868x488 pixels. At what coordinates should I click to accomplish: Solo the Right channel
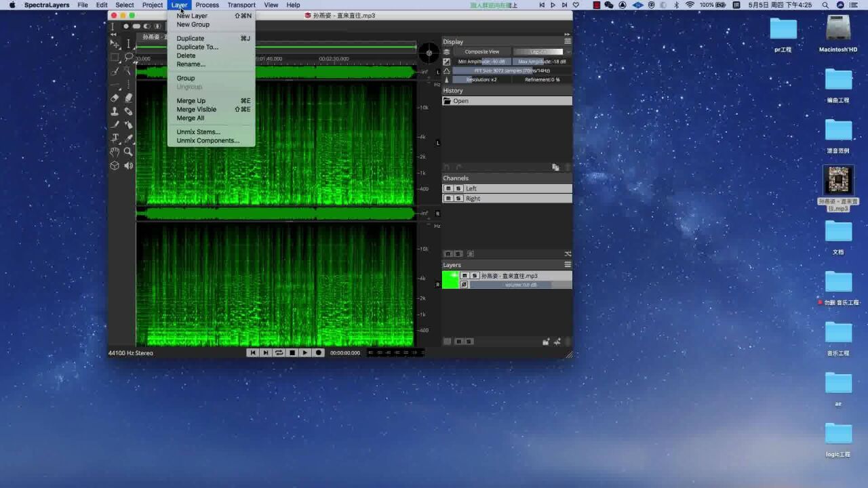click(x=458, y=199)
